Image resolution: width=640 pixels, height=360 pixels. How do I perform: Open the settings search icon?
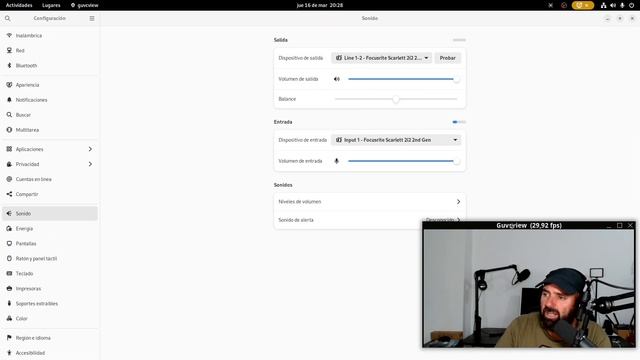tap(7, 18)
